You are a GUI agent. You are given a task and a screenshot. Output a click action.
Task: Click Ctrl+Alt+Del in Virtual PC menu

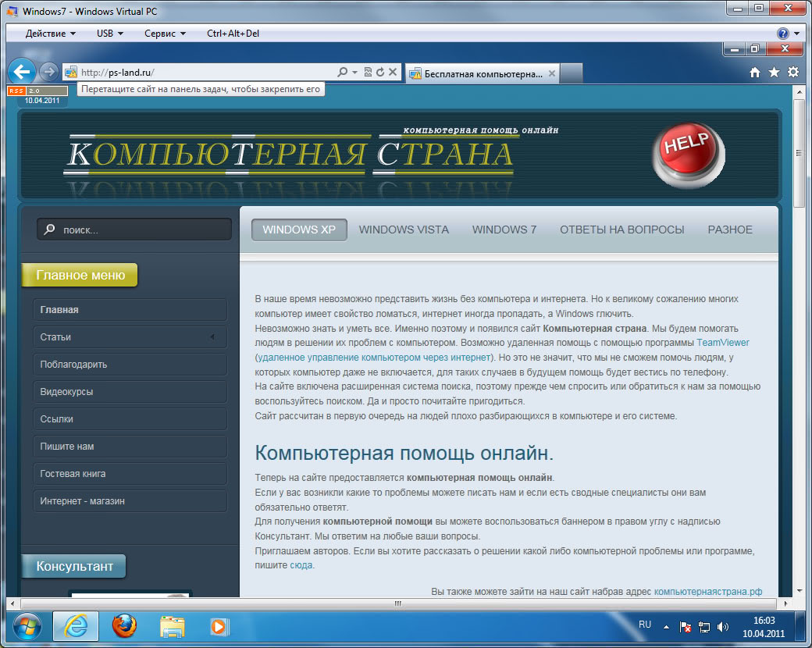(x=233, y=33)
